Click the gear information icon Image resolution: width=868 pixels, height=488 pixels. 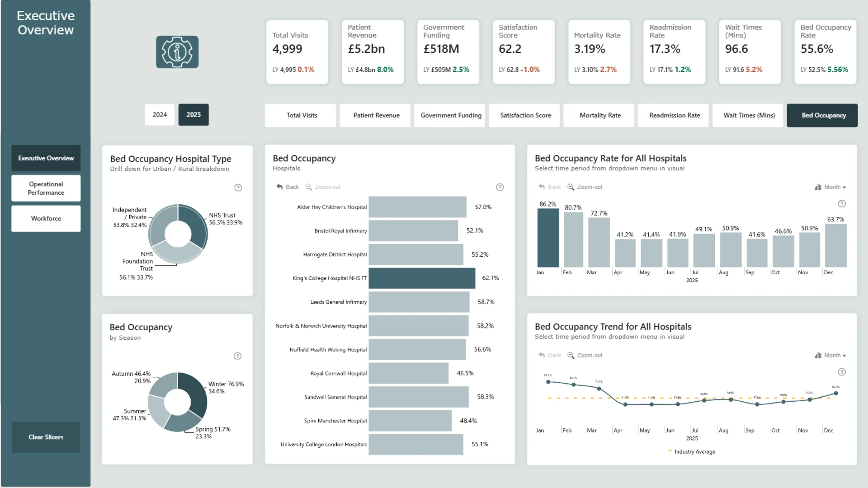tap(177, 52)
